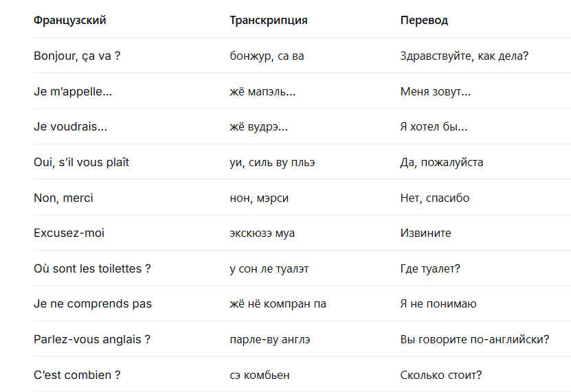
Task: Click translation Где туалет?
Action: point(430,269)
